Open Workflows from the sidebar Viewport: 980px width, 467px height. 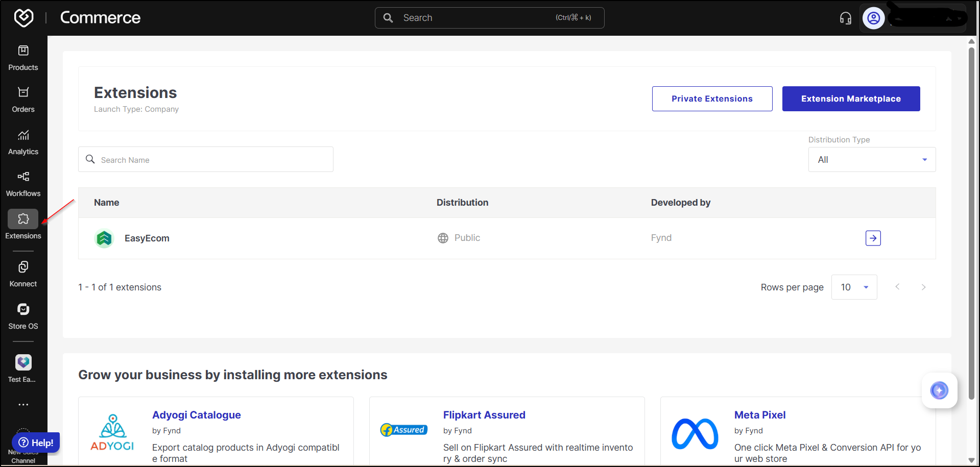coord(23,184)
